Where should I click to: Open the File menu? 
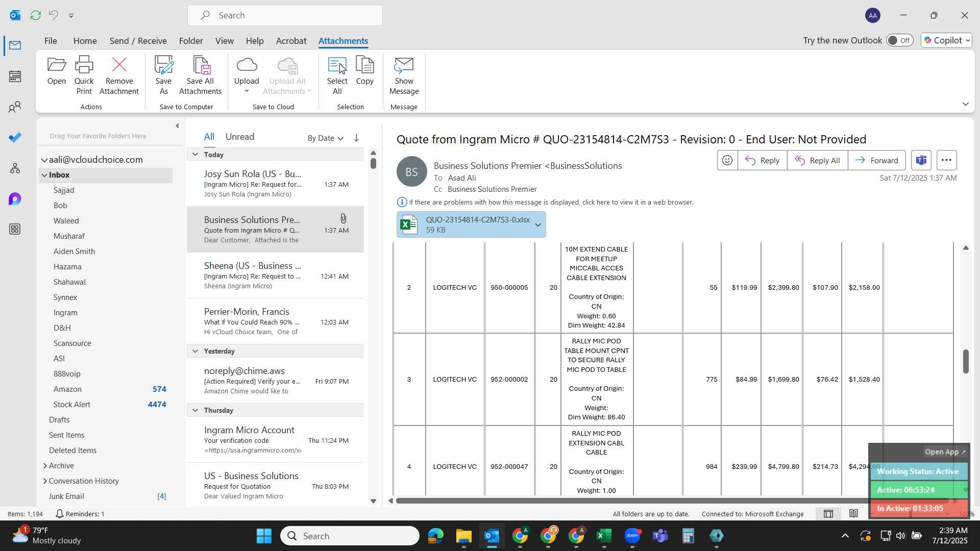pyautogui.click(x=51, y=41)
